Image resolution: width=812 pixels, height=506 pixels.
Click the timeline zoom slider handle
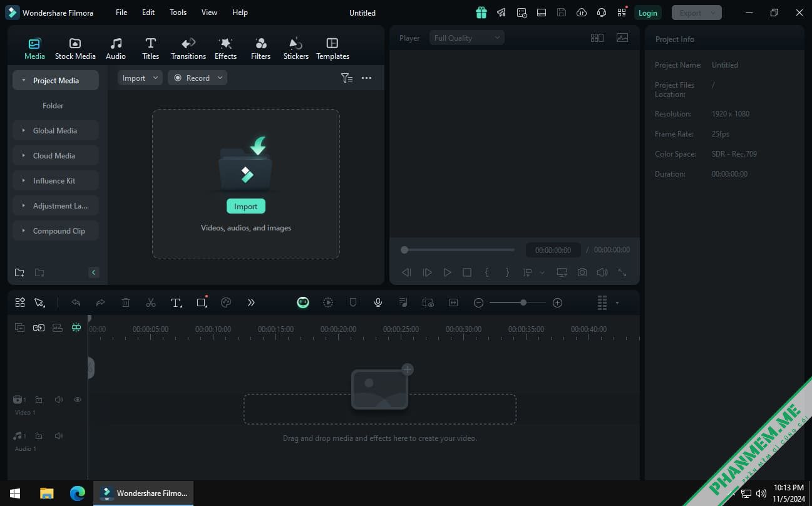click(x=523, y=302)
